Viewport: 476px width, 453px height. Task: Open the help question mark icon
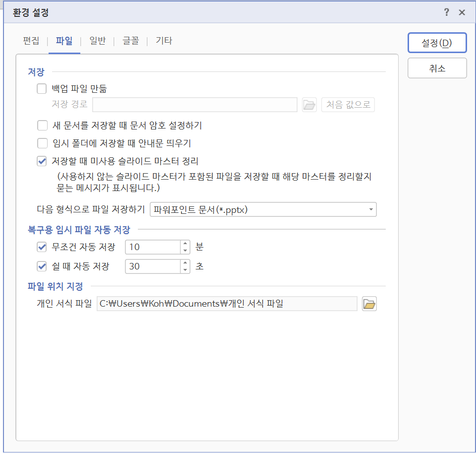tap(446, 12)
